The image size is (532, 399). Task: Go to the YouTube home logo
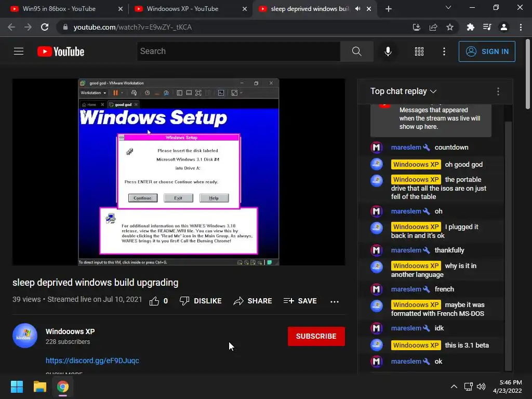pyautogui.click(x=61, y=51)
